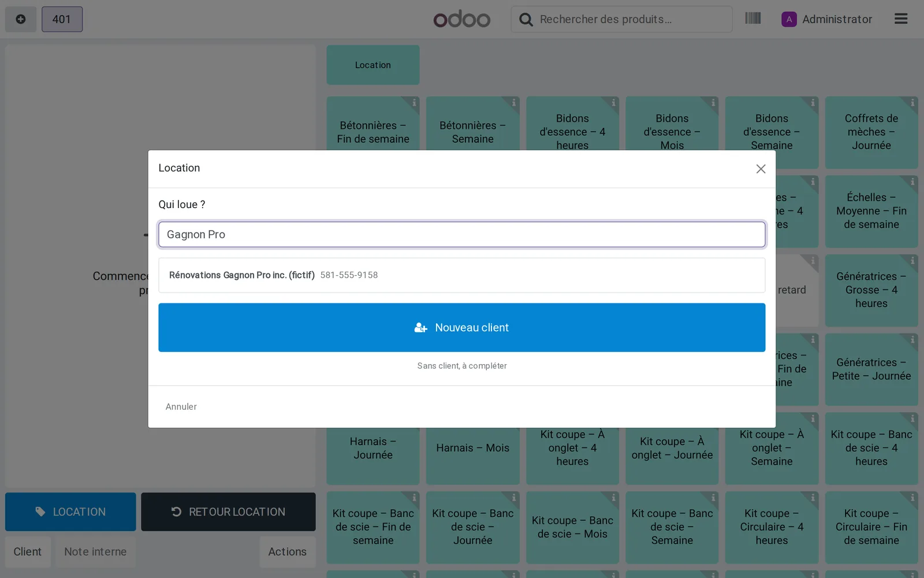Select Kit coupe – Banc de scie – Semaine product
This screenshot has height=578, width=924.
click(672, 527)
